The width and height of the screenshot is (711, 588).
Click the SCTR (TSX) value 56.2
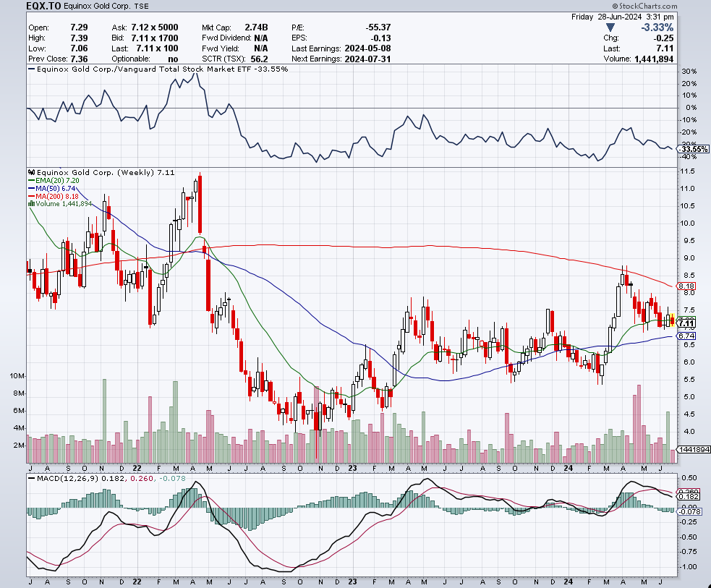tap(260, 59)
